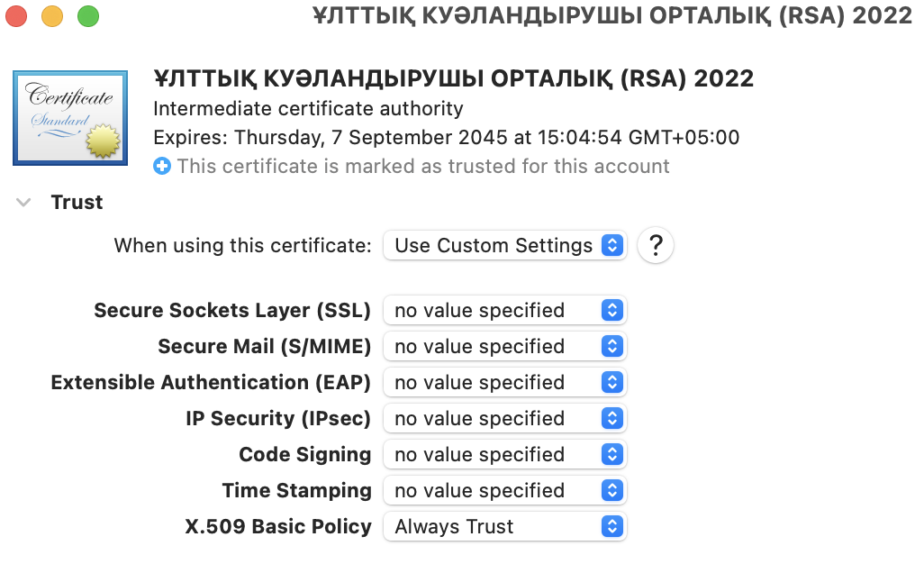Viewport: 924px width, 564px height.
Task: Click the Expires date text
Action: click(447, 137)
